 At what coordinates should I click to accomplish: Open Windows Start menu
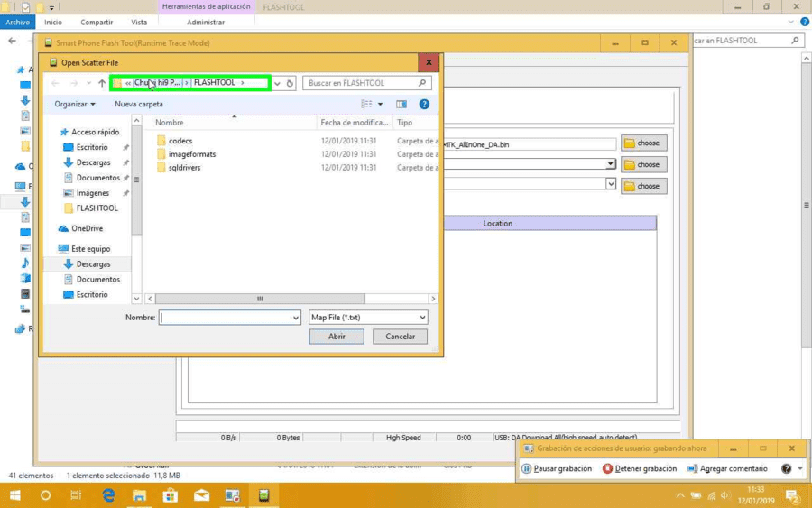pyautogui.click(x=15, y=495)
